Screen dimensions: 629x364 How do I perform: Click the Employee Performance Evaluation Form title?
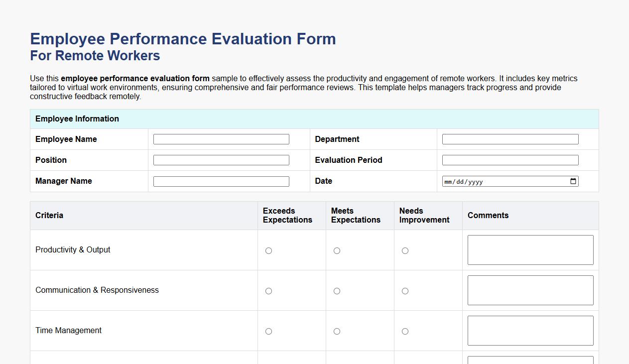click(183, 39)
